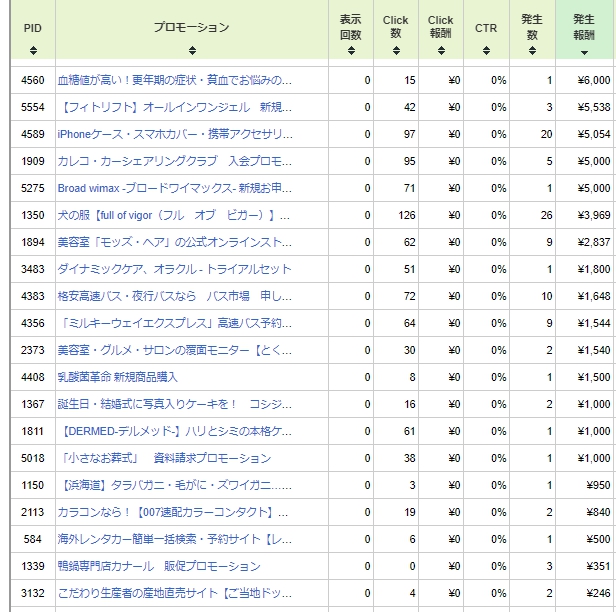Select click count 126
616x612 pixels.
(x=407, y=215)
